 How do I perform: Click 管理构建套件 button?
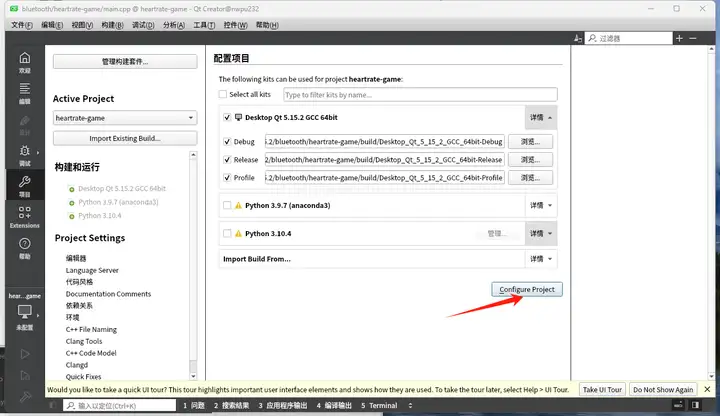[x=125, y=62]
